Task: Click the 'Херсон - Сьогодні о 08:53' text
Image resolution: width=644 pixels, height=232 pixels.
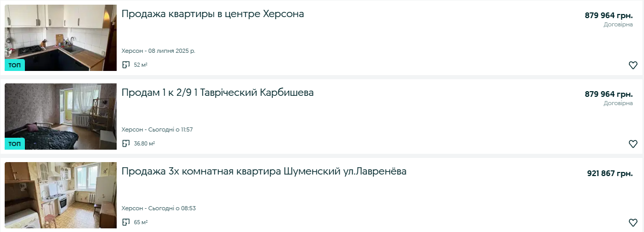Action: tap(158, 208)
